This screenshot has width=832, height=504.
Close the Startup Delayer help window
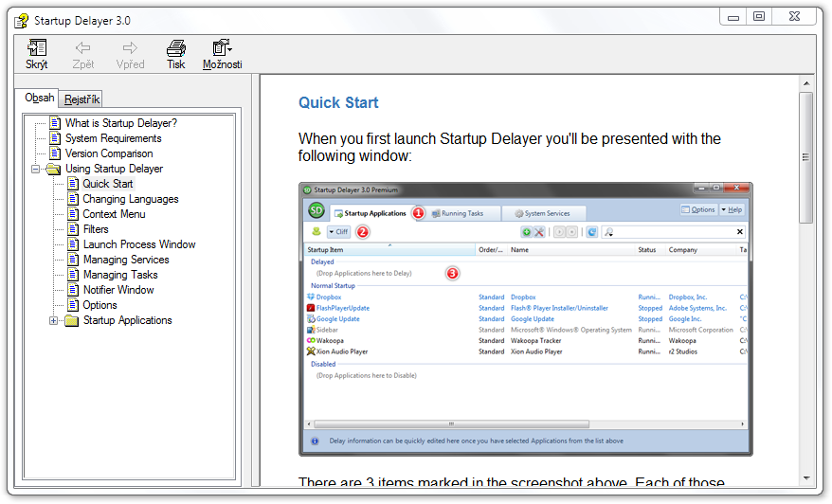tap(794, 17)
